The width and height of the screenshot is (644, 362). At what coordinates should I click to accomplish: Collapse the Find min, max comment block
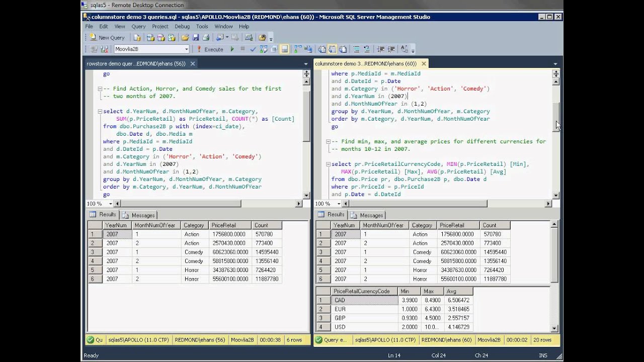(328, 142)
